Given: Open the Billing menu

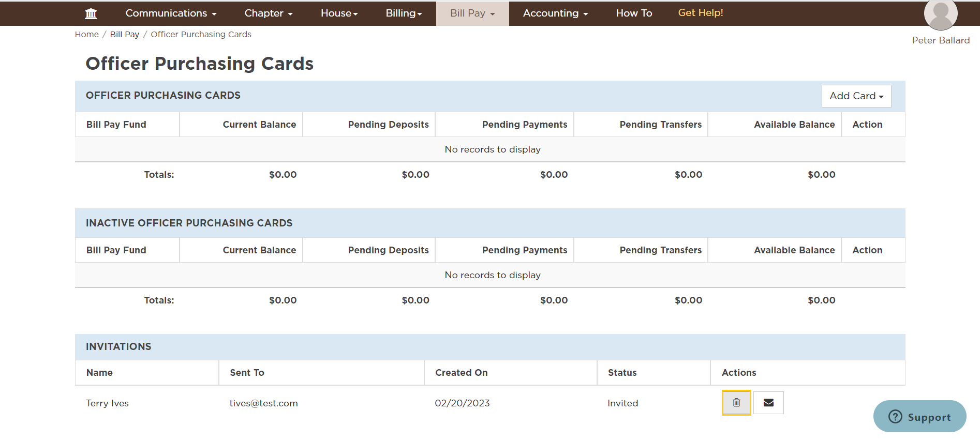Looking at the screenshot, I should click(x=404, y=13).
